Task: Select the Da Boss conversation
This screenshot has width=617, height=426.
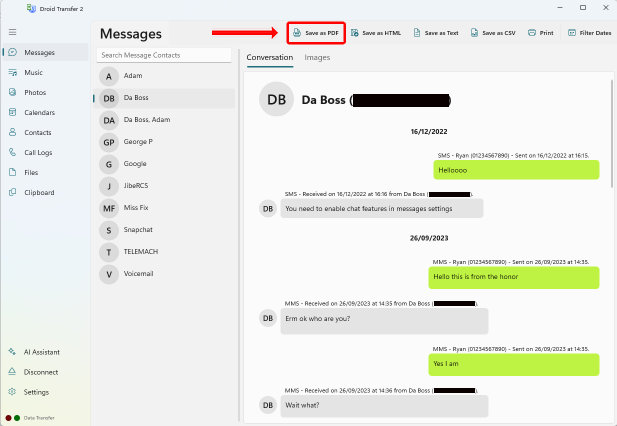Action: click(164, 98)
